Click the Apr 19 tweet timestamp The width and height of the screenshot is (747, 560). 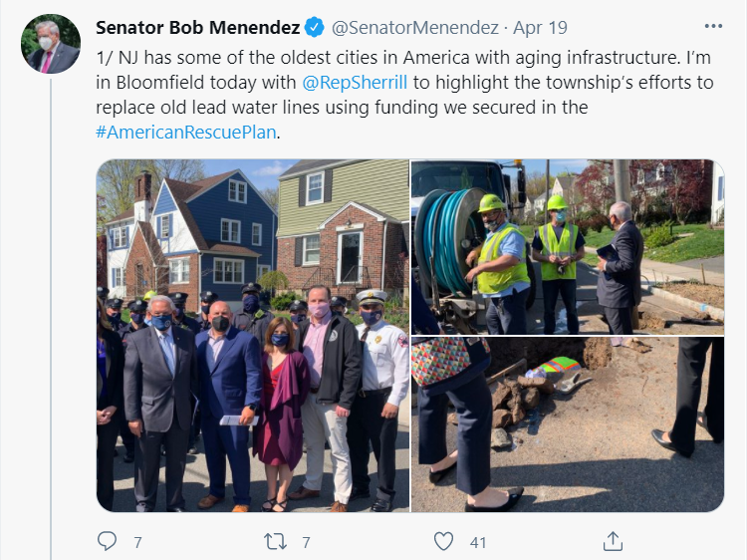click(x=540, y=28)
